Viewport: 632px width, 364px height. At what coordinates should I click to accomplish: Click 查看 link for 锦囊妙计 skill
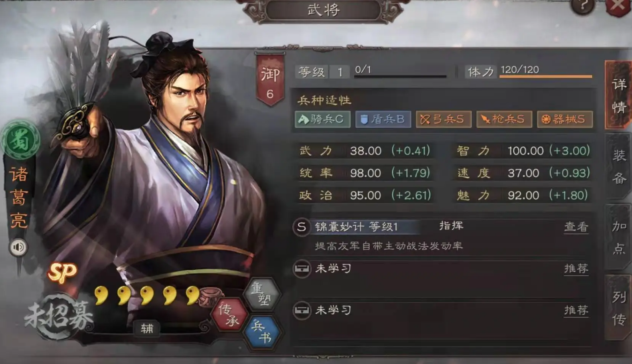[x=576, y=227]
